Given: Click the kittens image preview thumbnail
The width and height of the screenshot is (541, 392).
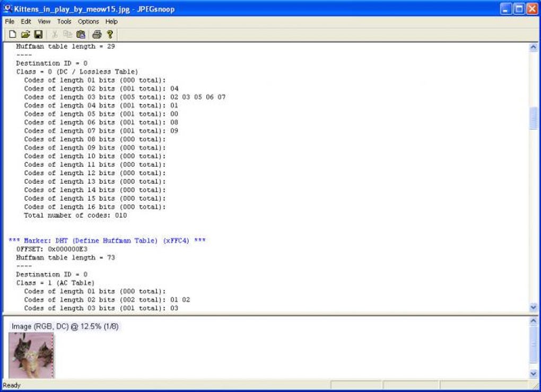Looking at the screenshot, I should coord(31,355).
